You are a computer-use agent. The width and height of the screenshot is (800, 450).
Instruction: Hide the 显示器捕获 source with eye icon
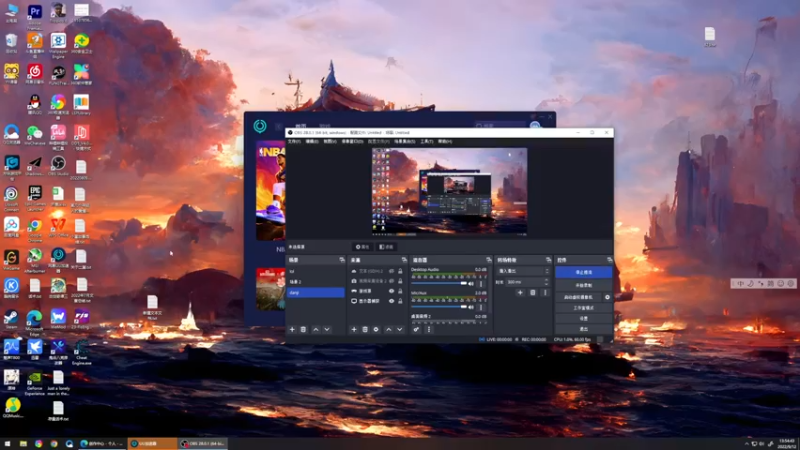(x=391, y=301)
